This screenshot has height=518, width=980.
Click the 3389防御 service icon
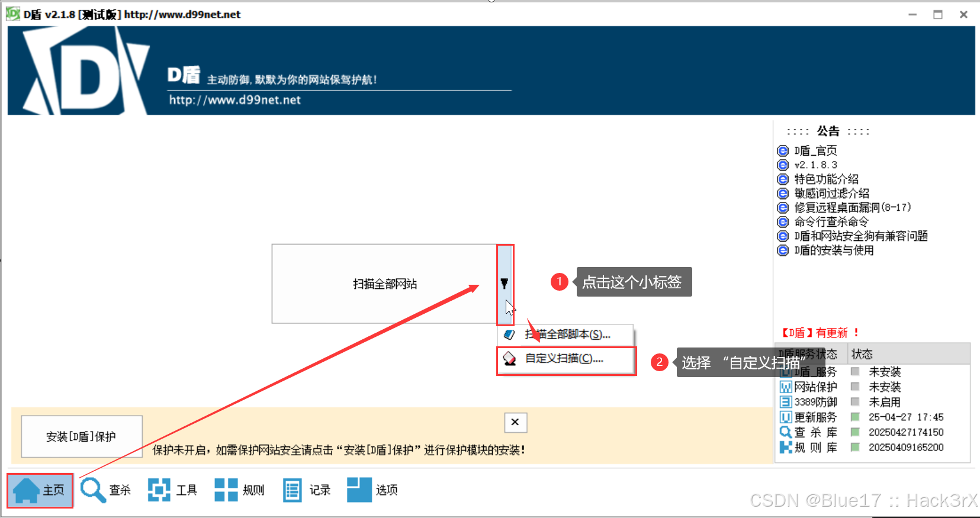pos(786,402)
